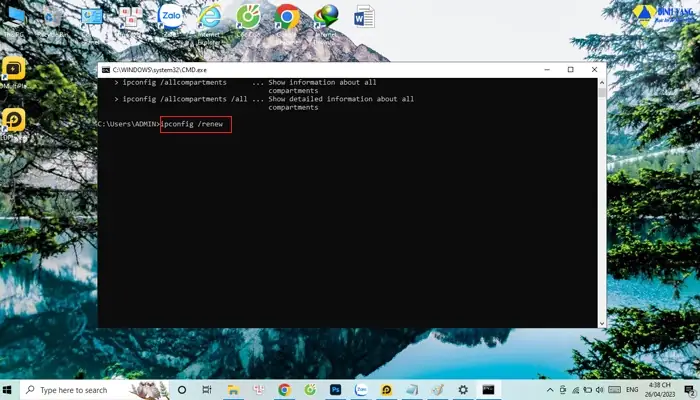Image resolution: width=700 pixels, height=400 pixels.
Task: Maximize the CMD window
Action: 571,70
